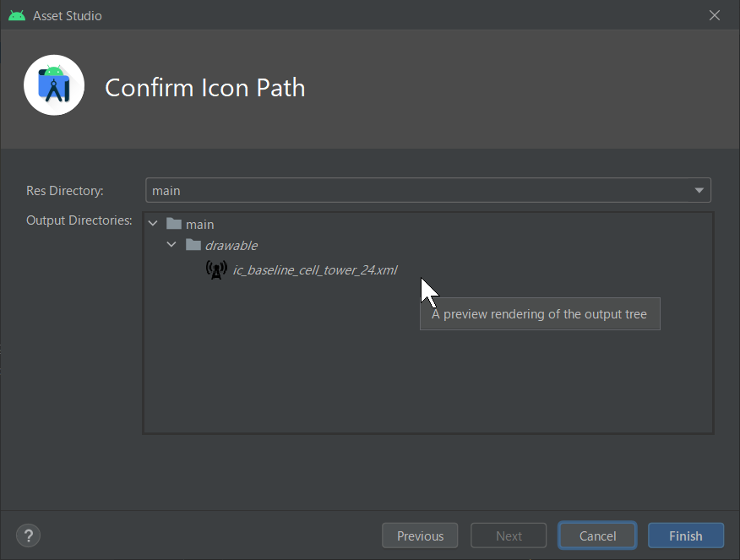Click the drawable folder icon
Image resolution: width=740 pixels, height=560 pixels.
click(x=193, y=245)
